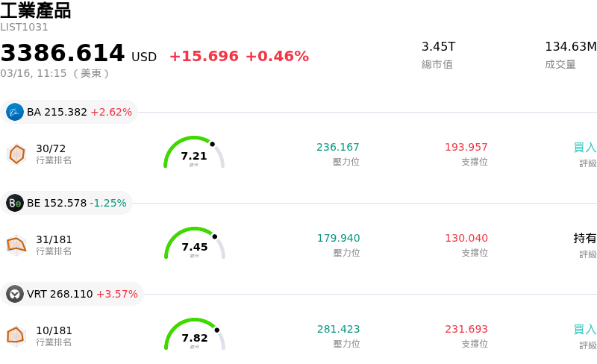597x364 pixels.
Task: Click the Vertiv VRT logo icon
Action: click(x=15, y=294)
